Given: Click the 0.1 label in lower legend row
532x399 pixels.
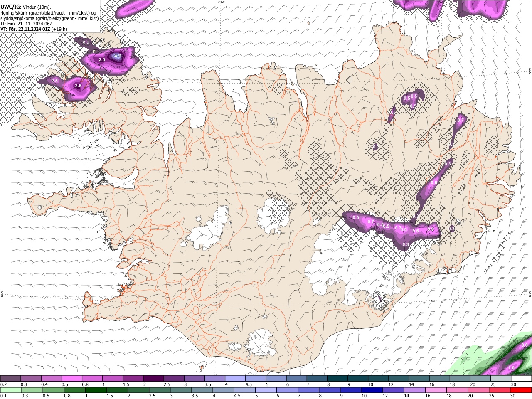Looking at the screenshot, I should 3,396.
